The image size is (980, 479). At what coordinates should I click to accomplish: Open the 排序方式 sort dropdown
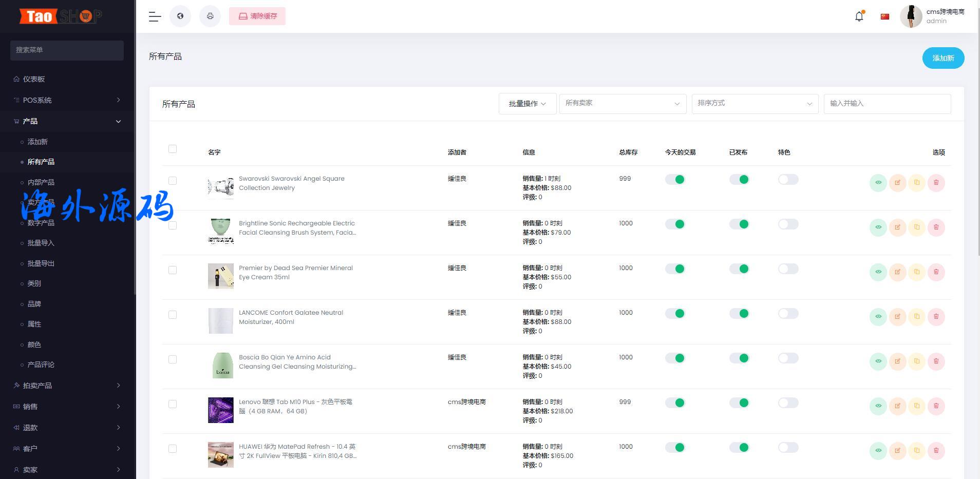pos(755,104)
